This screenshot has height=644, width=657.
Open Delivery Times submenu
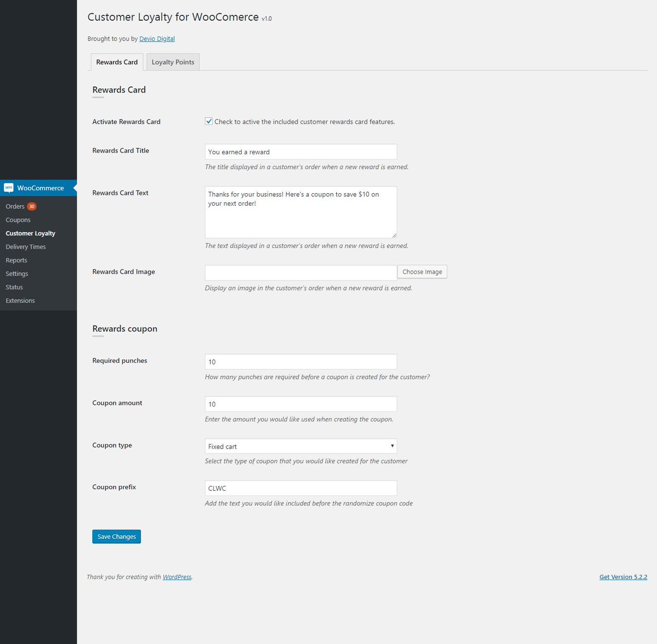tap(26, 247)
